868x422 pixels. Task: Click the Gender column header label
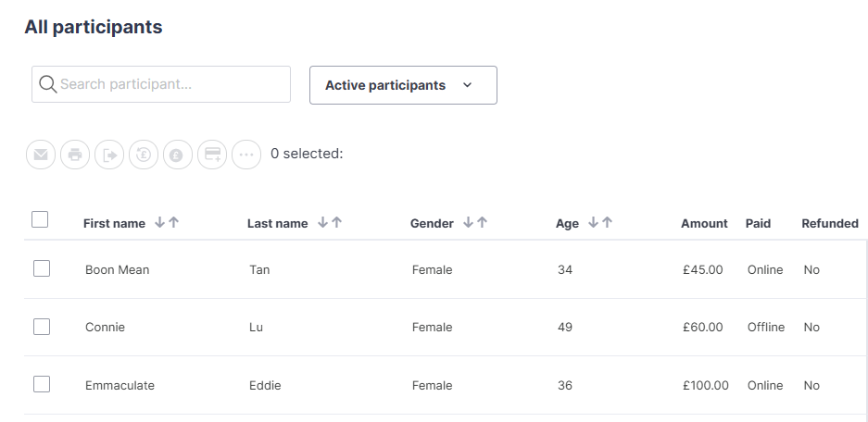coord(432,224)
